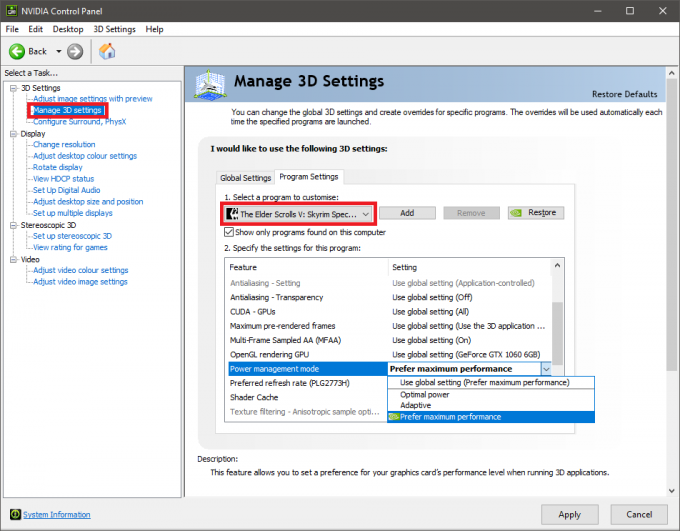Select the Antialiasing - Transparency row
This screenshot has height=531, width=680.
coord(389,298)
